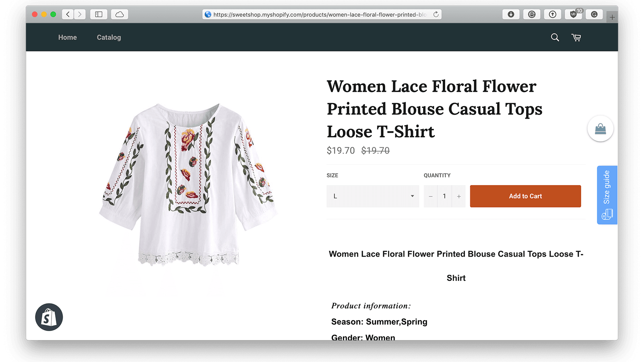Click the uBlock shield extension icon

[x=574, y=14]
